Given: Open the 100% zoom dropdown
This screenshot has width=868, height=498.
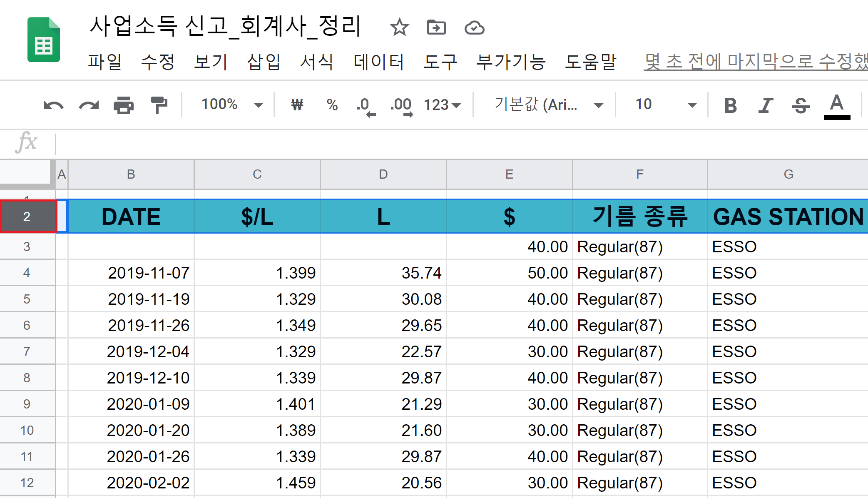Looking at the screenshot, I should (x=232, y=105).
